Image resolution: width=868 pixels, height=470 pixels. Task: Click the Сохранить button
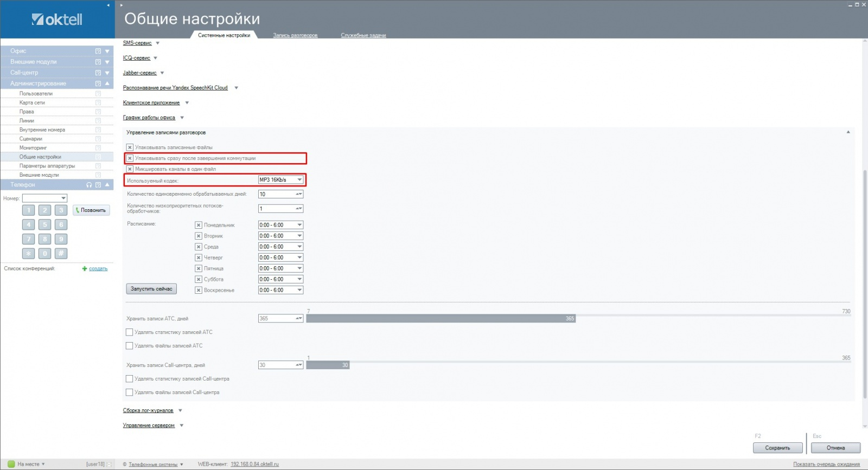click(777, 448)
